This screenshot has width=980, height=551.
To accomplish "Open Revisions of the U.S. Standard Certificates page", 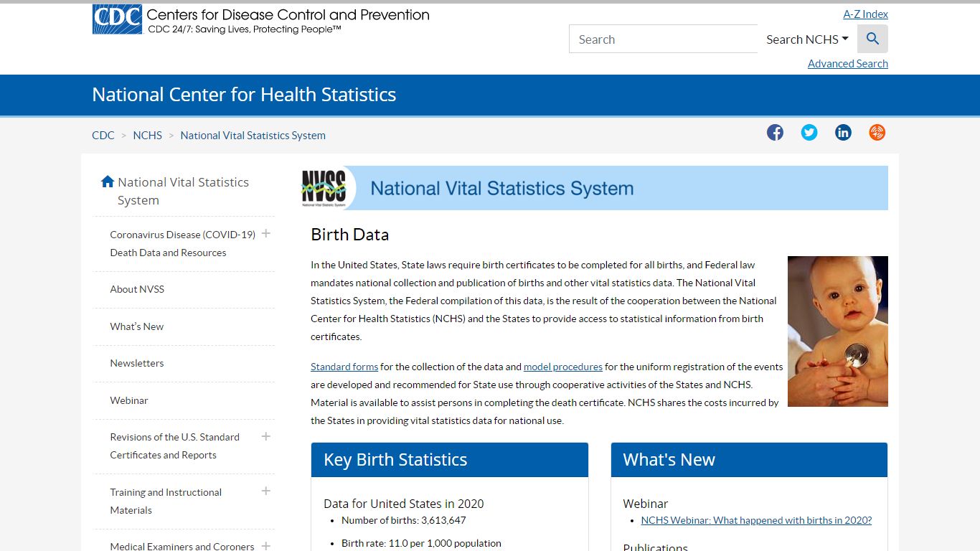I will point(174,446).
